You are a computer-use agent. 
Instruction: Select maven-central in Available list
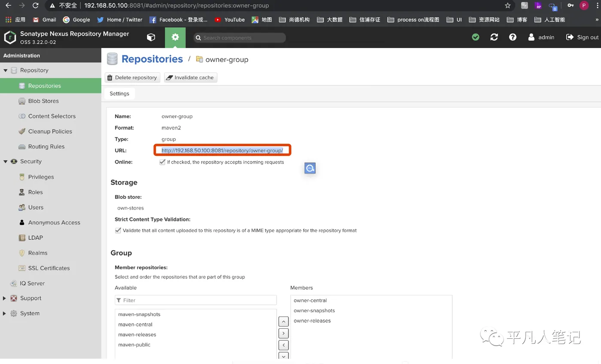point(196,325)
